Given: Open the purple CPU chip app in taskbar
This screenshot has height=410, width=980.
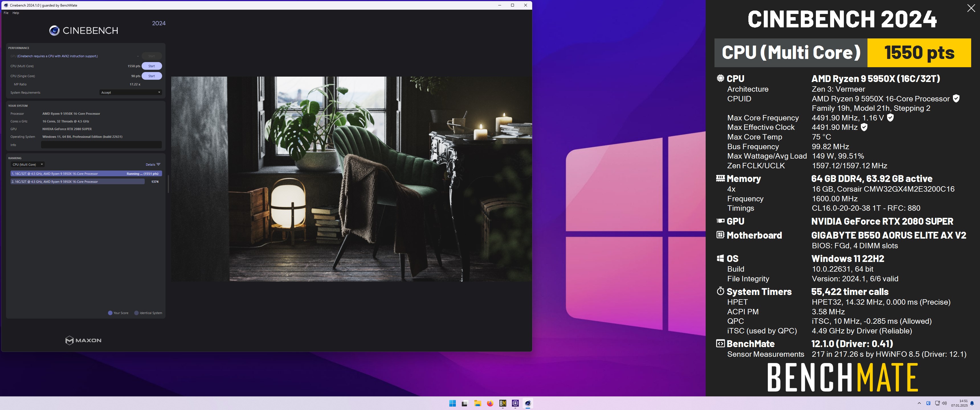Looking at the screenshot, I should [515, 403].
